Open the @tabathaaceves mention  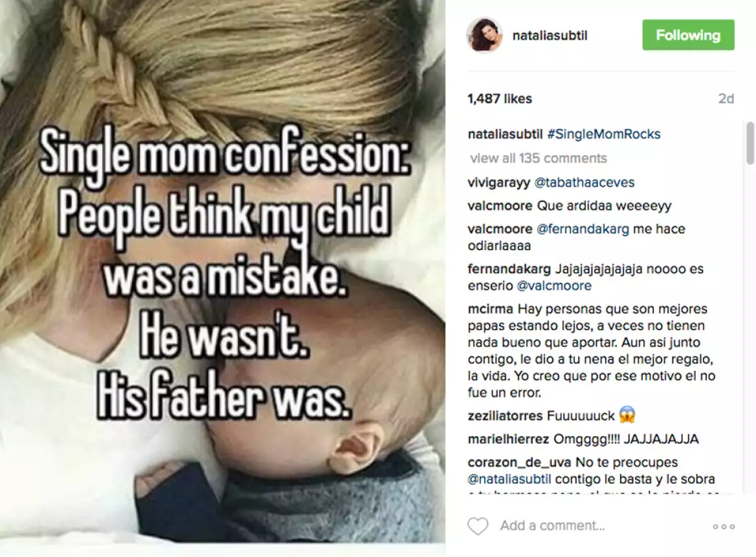584,183
